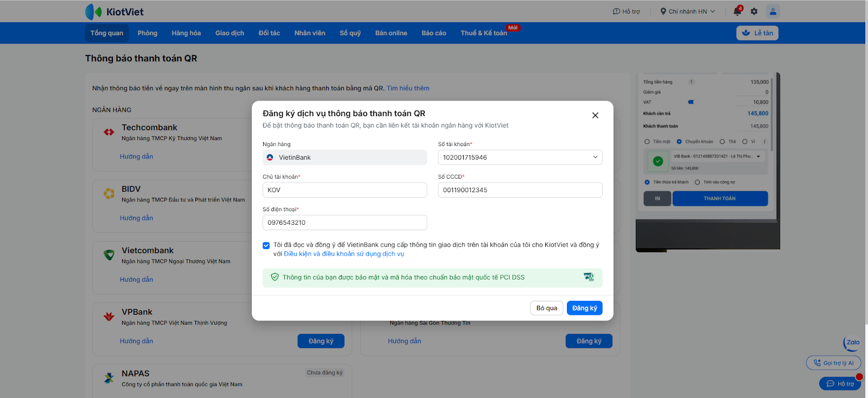Click the Đăng ký button in dialog
Viewport: 868px width, 398px height.
point(584,308)
